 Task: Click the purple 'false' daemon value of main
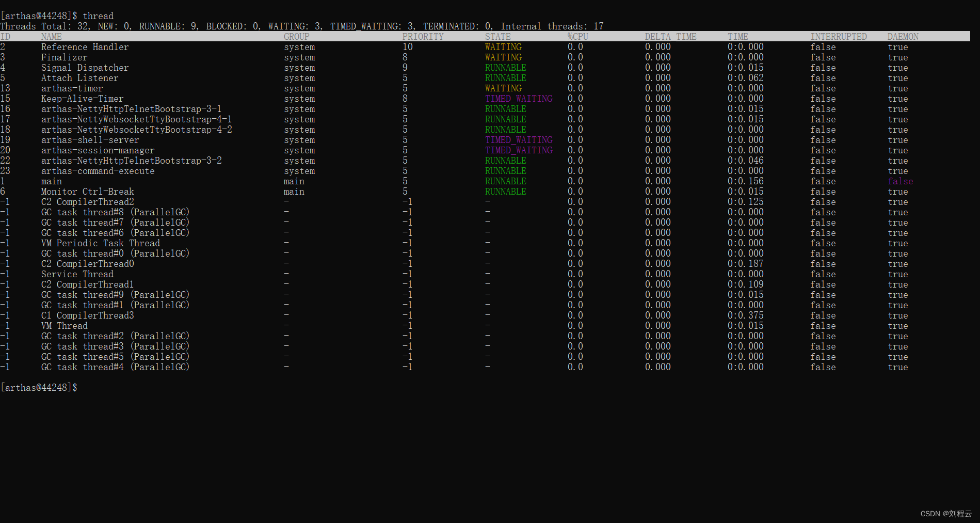(901, 181)
